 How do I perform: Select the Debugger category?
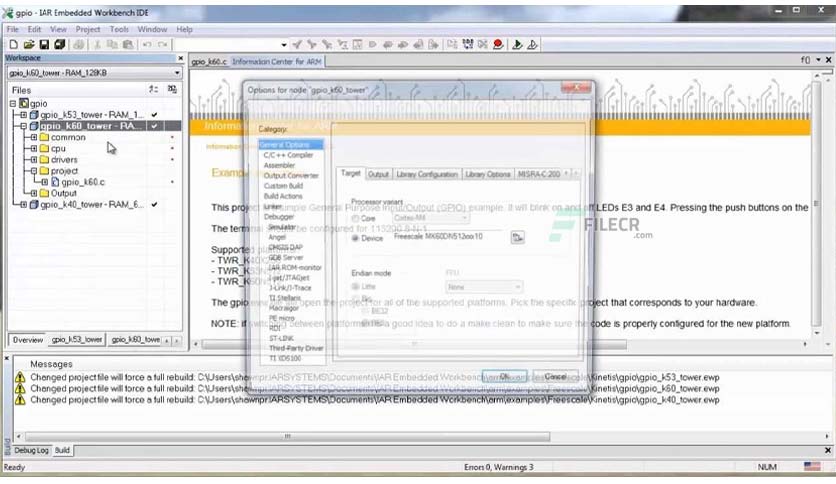(x=279, y=216)
